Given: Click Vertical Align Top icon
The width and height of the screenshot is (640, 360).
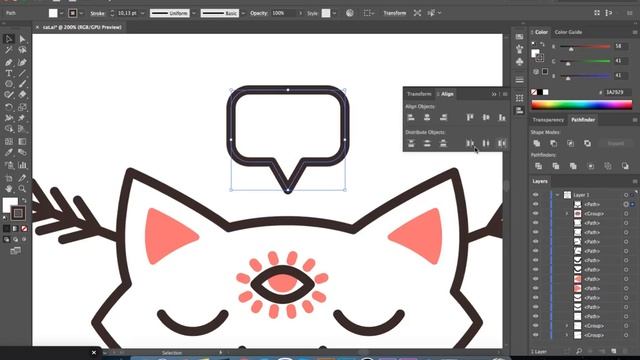Looking at the screenshot, I should coord(470,118).
